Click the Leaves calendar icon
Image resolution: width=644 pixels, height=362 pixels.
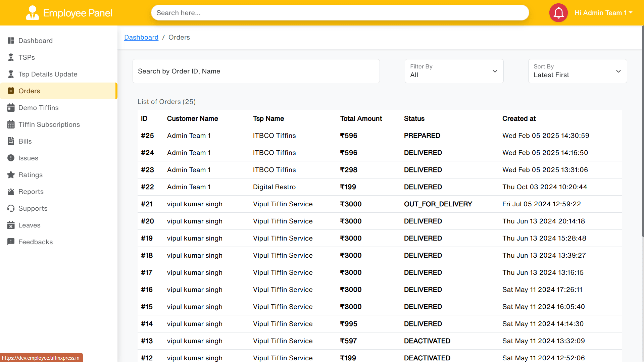click(11, 225)
